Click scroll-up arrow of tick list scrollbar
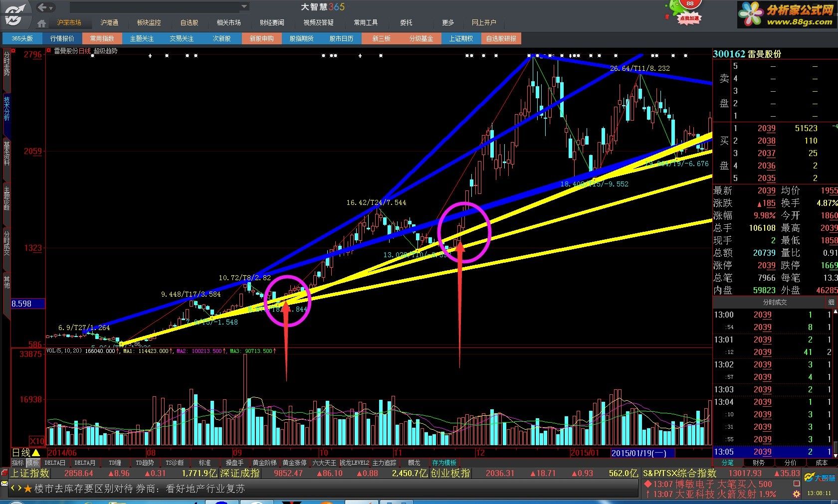The width and height of the screenshot is (838, 504). click(836, 311)
